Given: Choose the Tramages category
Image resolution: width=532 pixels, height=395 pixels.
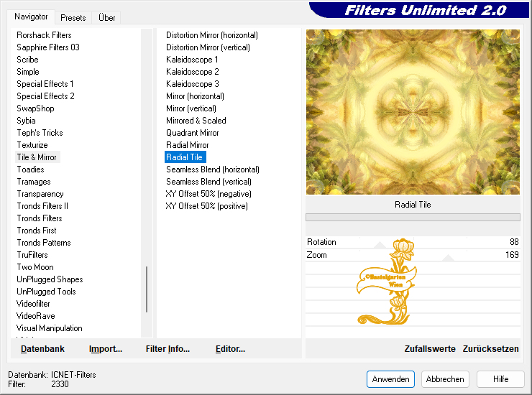Looking at the screenshot, I should click(x=34, y=182).
